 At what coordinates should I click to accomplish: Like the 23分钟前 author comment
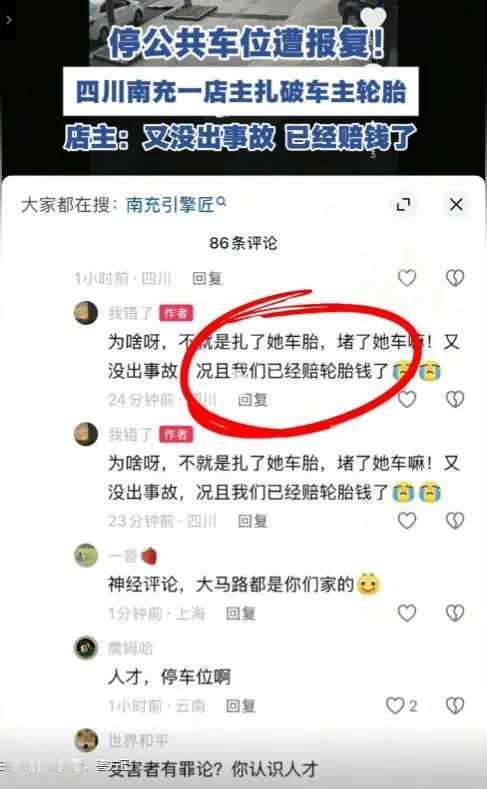pos(407,520)
